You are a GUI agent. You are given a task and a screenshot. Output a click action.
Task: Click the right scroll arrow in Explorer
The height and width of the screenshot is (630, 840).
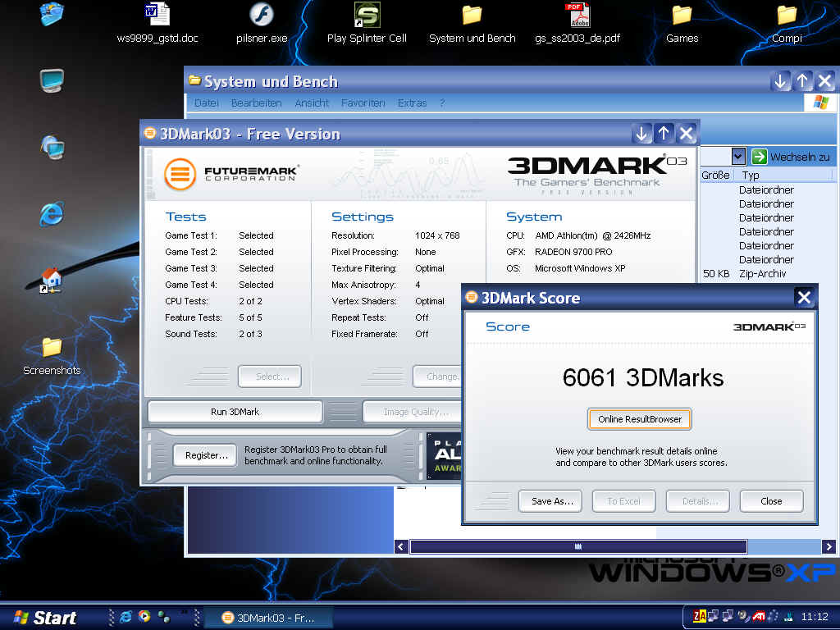[x=829, y=546]
